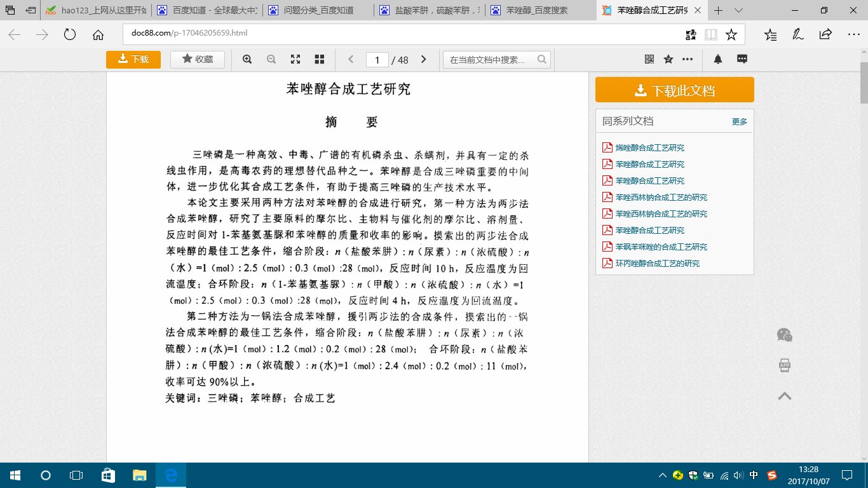
Task: Open the tab list dropdown chevron
Action: (x=738, y=10)
